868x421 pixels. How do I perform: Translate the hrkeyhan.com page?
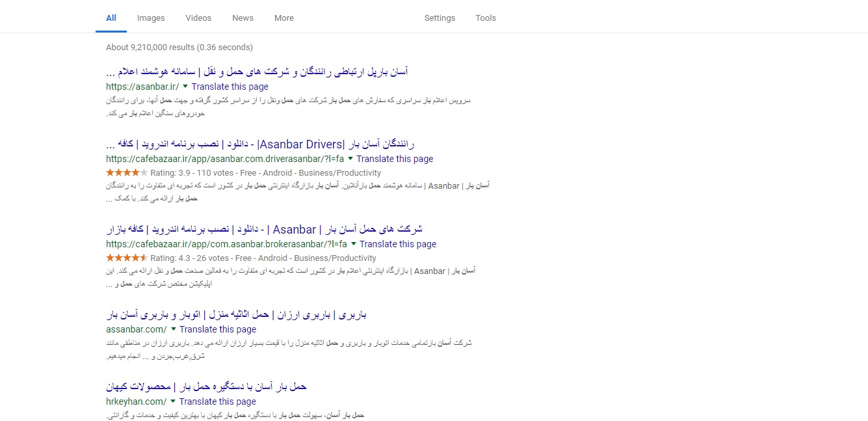coord(218,401)
